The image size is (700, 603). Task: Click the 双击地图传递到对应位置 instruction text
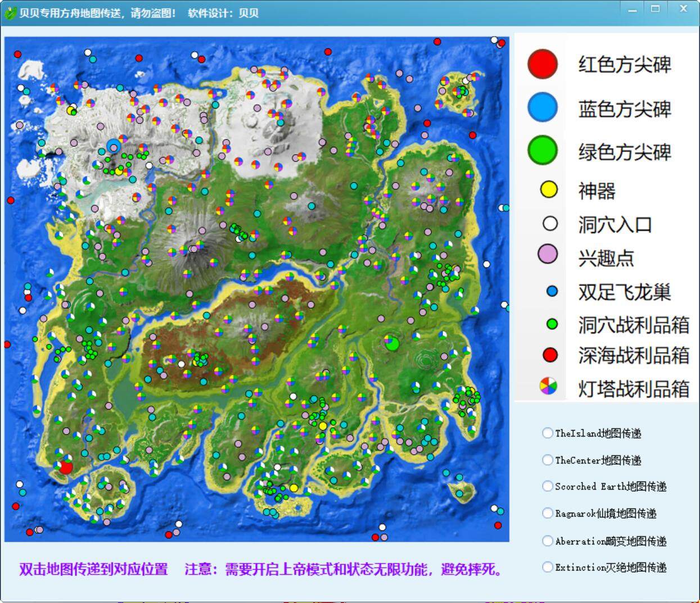click(93, 569)
